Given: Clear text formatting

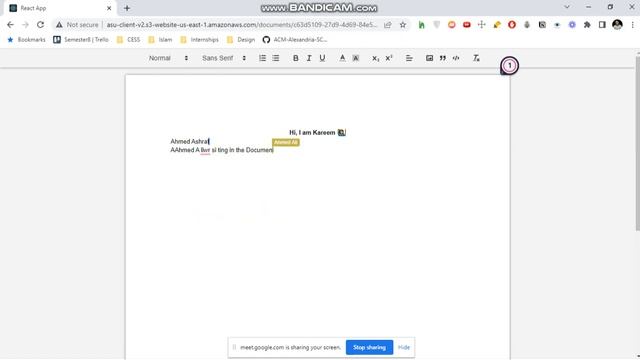Looking at the screenshot, I should pos(476,58).
